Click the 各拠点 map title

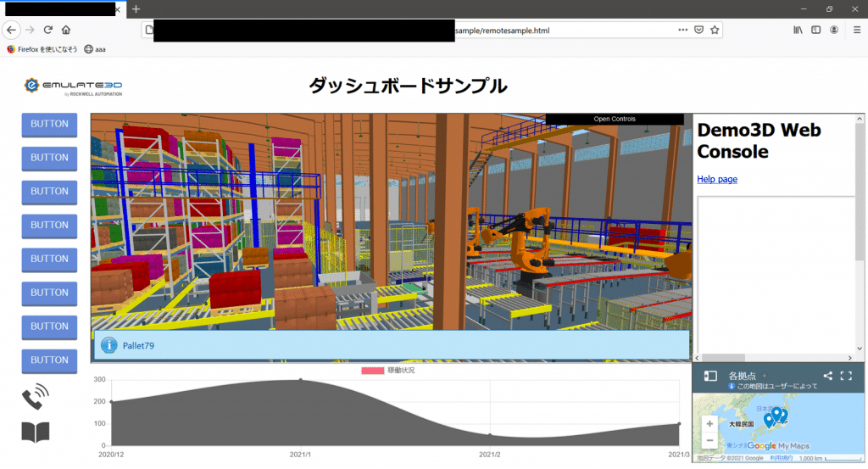point(742,376)
